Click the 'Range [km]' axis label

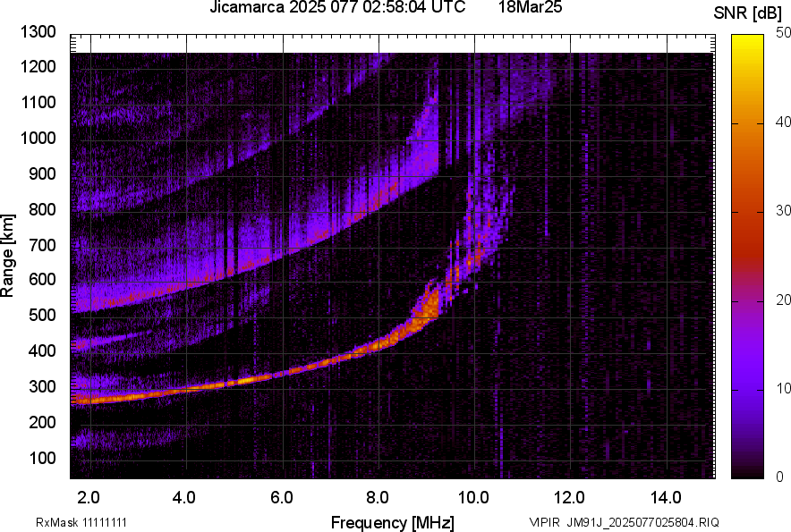click(x=7, y=255)
